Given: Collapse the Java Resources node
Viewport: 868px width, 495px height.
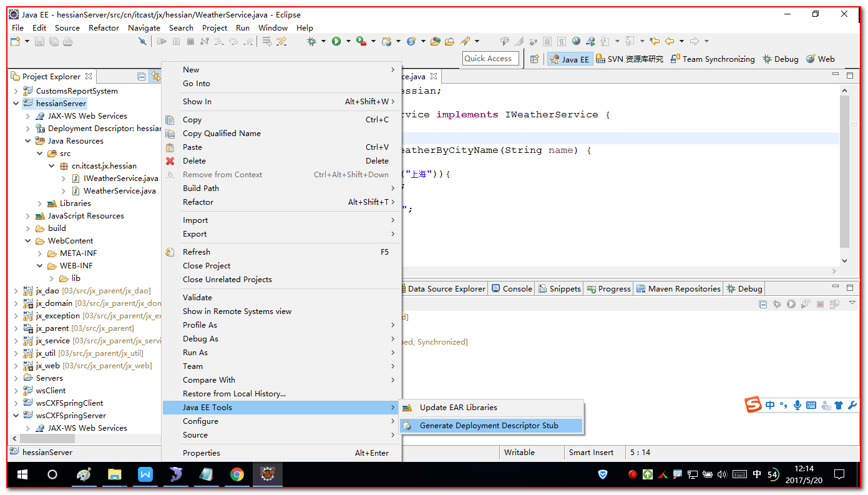Looking at the screenshot, I should pos(28,141).
